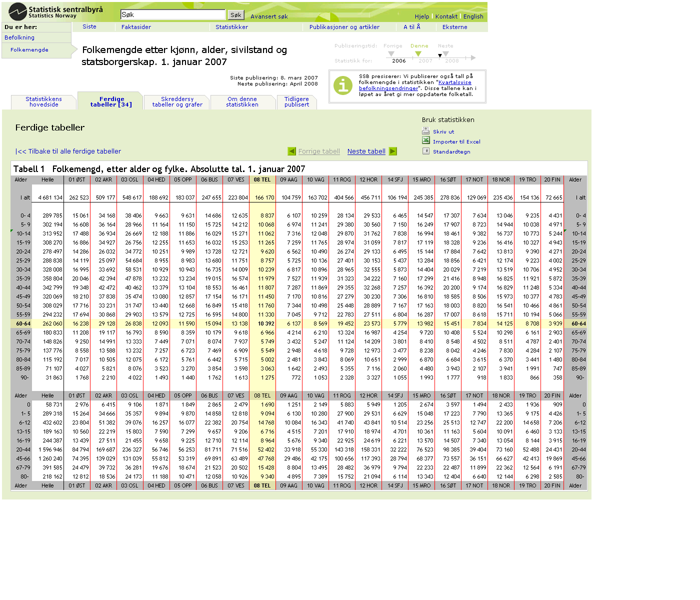This screenshot has width=700, height=600.
Task: Go back to all ferdige tabeller link
Action: (x=68, y=151)
